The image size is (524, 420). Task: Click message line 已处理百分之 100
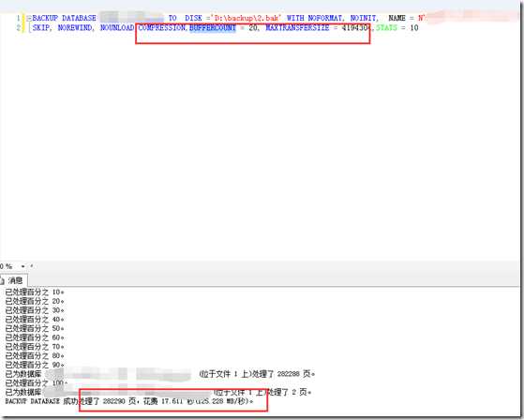coord(37,382)
